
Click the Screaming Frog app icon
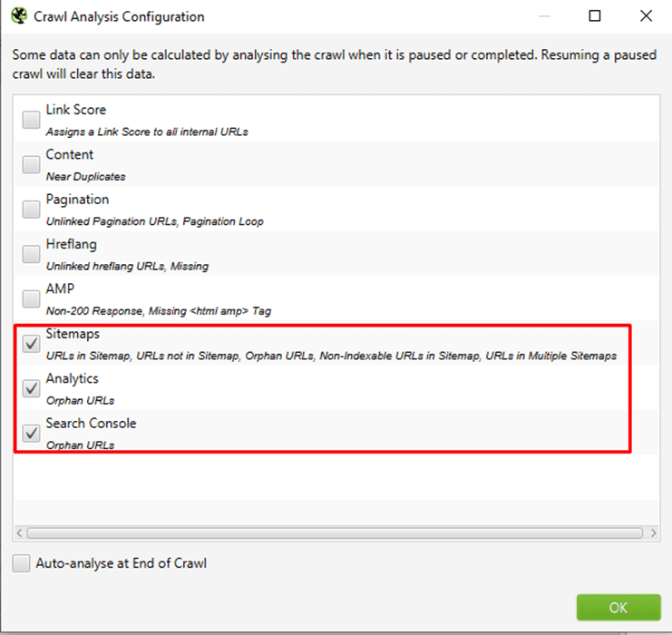[x=19, y=16]
